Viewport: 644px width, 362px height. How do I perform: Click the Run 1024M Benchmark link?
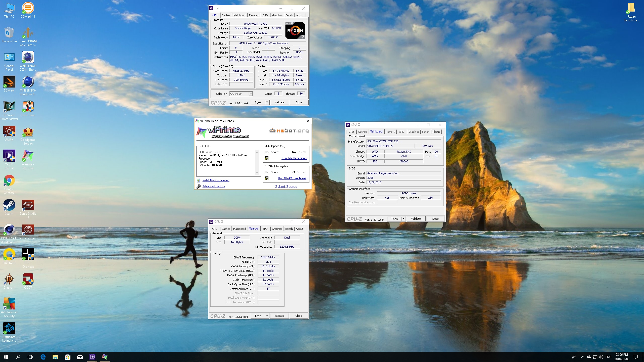292,178
